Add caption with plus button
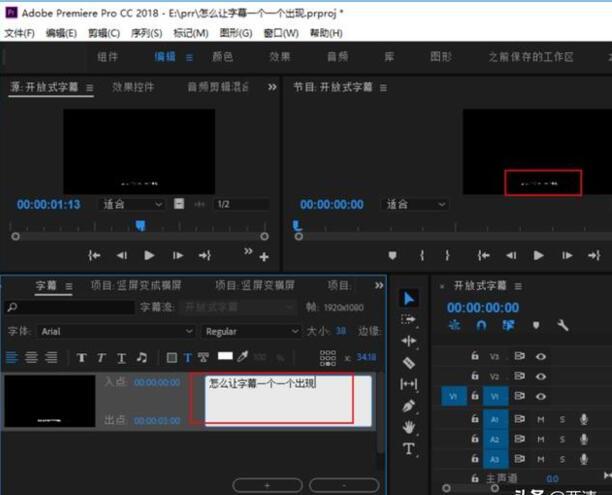The width and height of the screenshot is (612, 495). coord(267,485)
